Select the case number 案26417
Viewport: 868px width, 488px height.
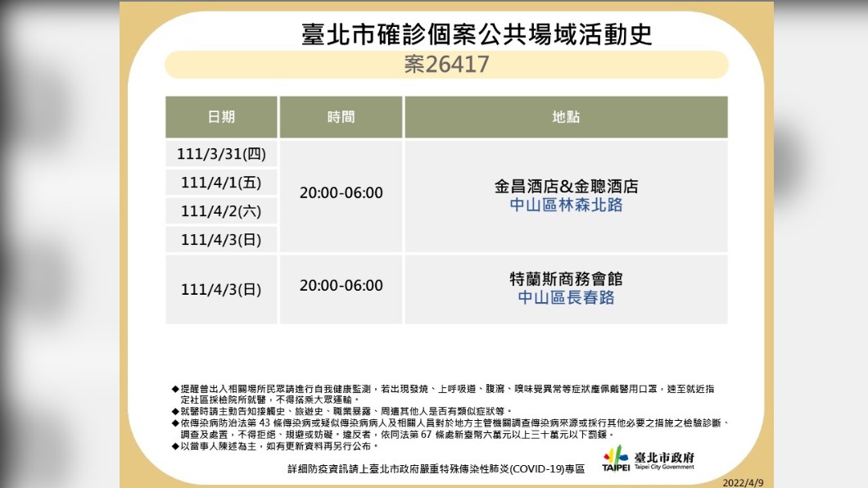(x=446, y=64)
